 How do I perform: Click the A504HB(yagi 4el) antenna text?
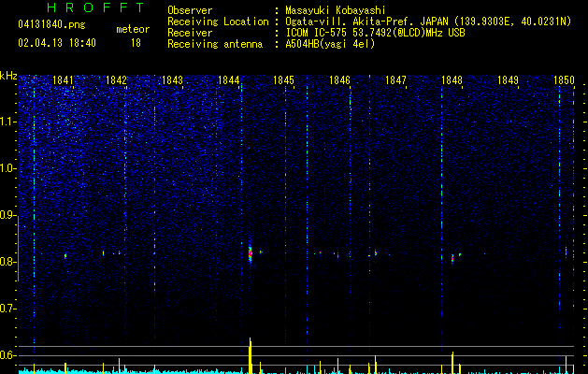pyautogui.click(x=330, y=44)
